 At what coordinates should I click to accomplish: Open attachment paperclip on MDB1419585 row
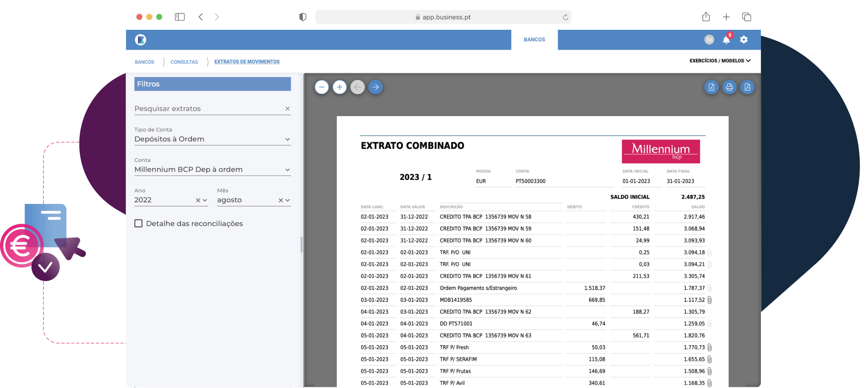(x=710, y=300)
